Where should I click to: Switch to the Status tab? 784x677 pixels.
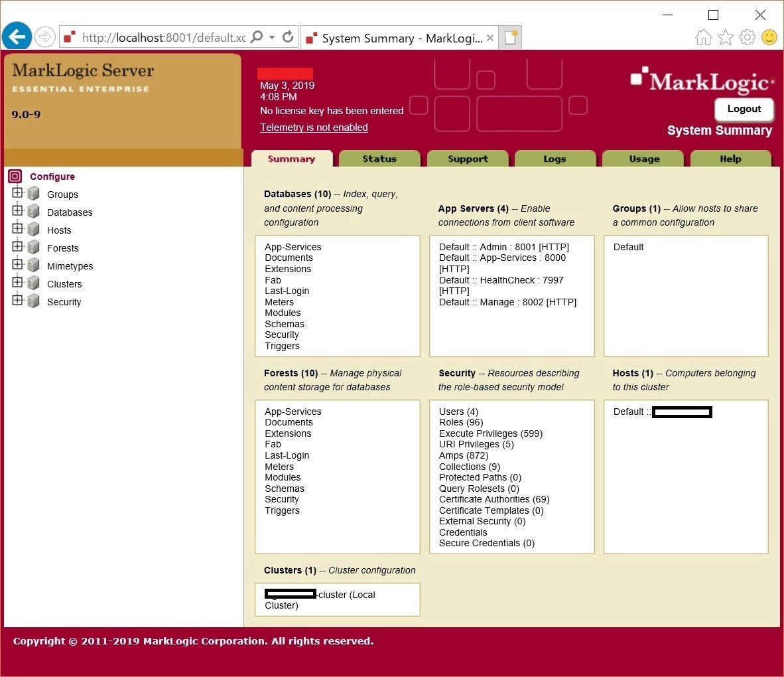[379, 159]
